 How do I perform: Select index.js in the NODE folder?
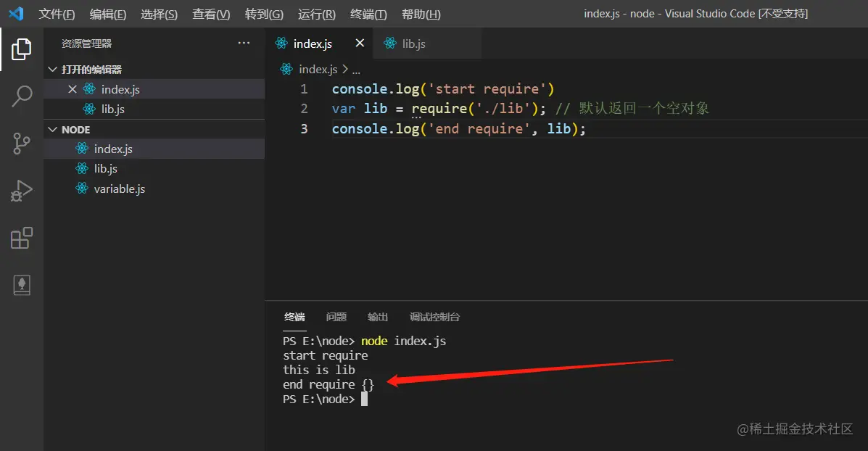[x=154, y=149]
